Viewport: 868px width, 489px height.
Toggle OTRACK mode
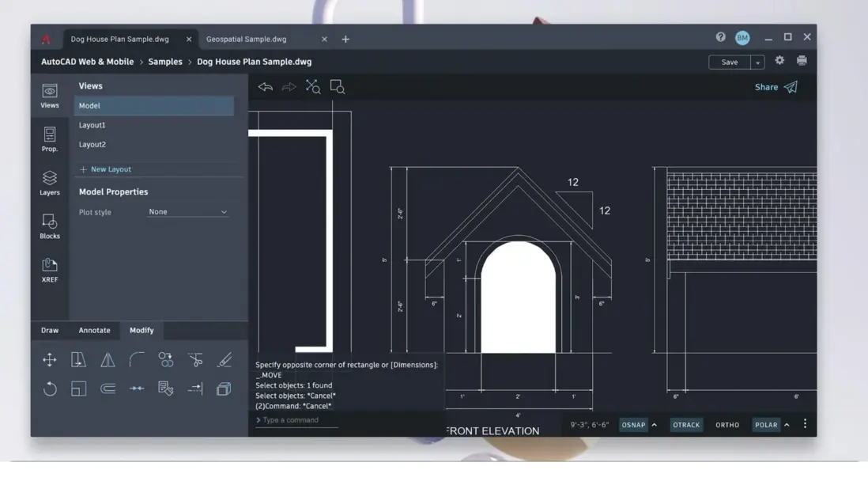click(685, 425)
